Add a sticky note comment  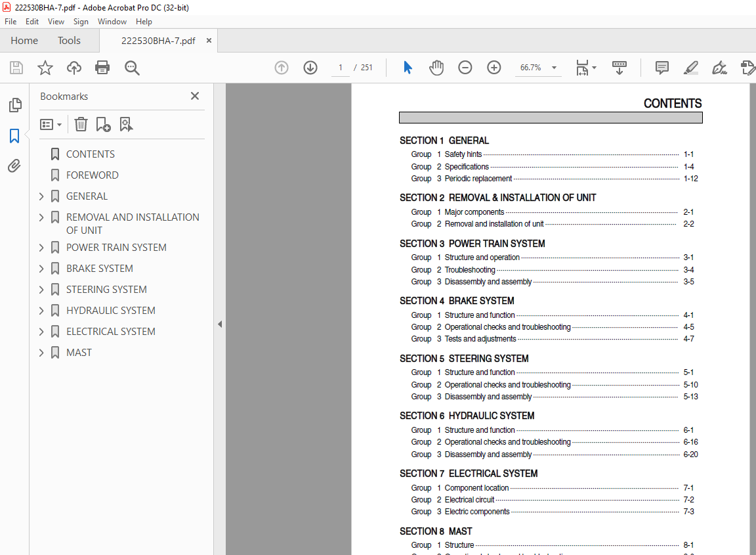point(662,68)
